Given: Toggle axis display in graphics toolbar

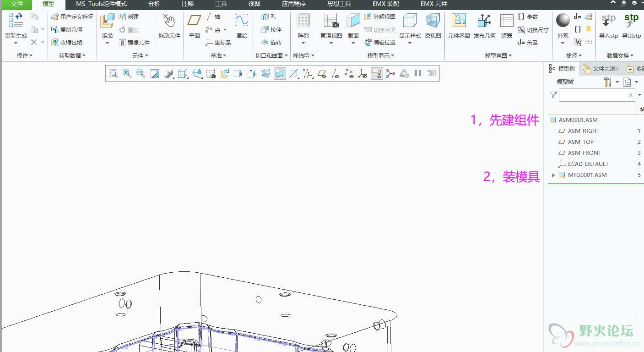Looking at the screenshot, I should (335, 73).
